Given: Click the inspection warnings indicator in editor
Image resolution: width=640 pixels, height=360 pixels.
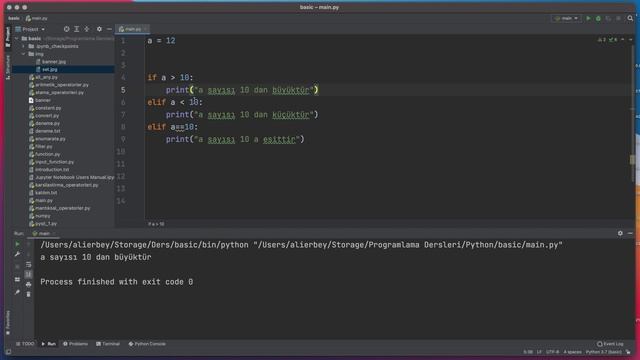Looking at the screenshot, I should click(608, 40).
